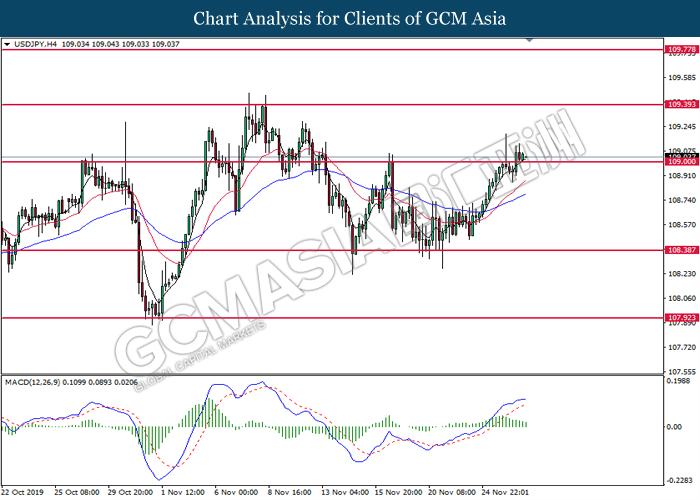The width and height of the screenshot is (700, 500).
Task: Click the 1 Nov 12:00 time label
Action: [183, 492]
